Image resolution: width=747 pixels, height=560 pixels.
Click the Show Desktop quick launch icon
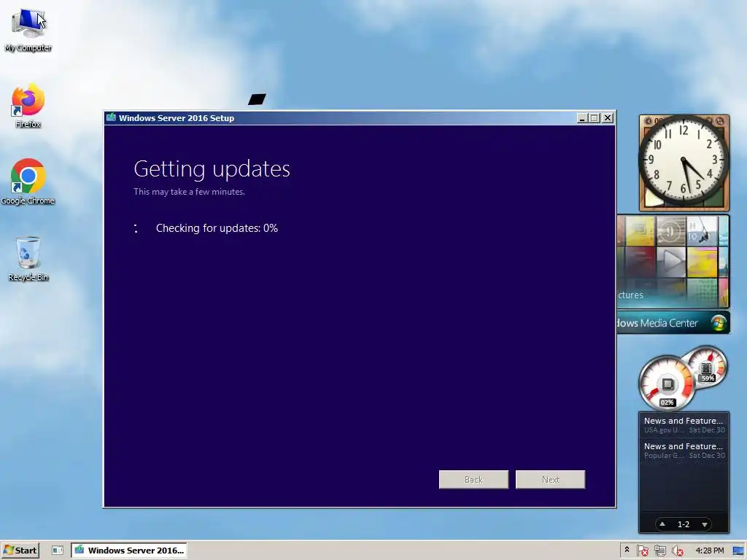(58, 551)
